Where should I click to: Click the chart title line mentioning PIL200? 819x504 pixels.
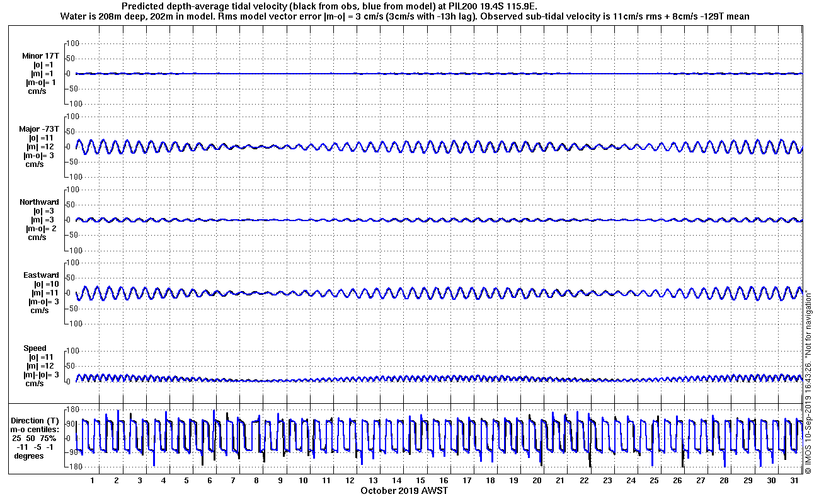coord(329,6)
